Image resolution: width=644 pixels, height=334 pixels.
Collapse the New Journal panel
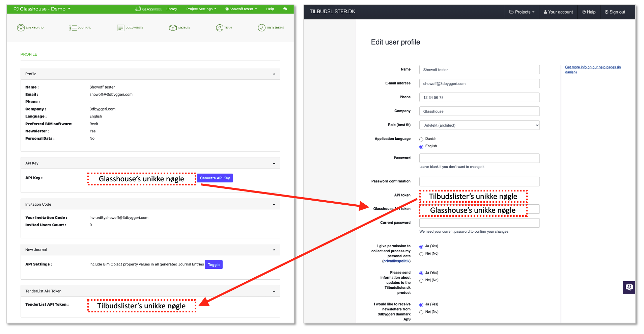point(274,250)
